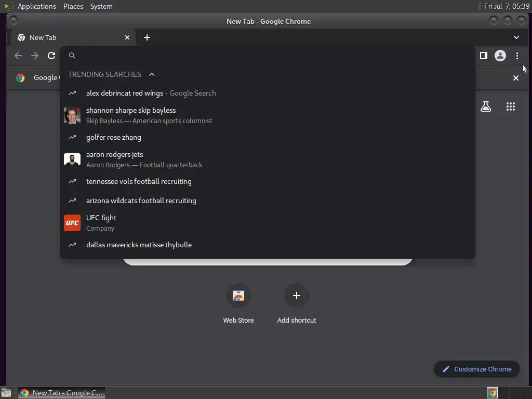Open the Applications menu
This screenshot has width=532, height=399.
click(37, 6)
